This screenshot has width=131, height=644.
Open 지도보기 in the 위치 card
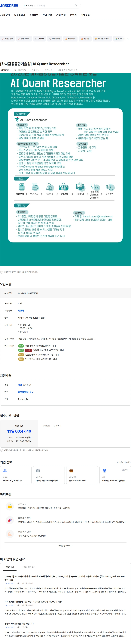125,470
